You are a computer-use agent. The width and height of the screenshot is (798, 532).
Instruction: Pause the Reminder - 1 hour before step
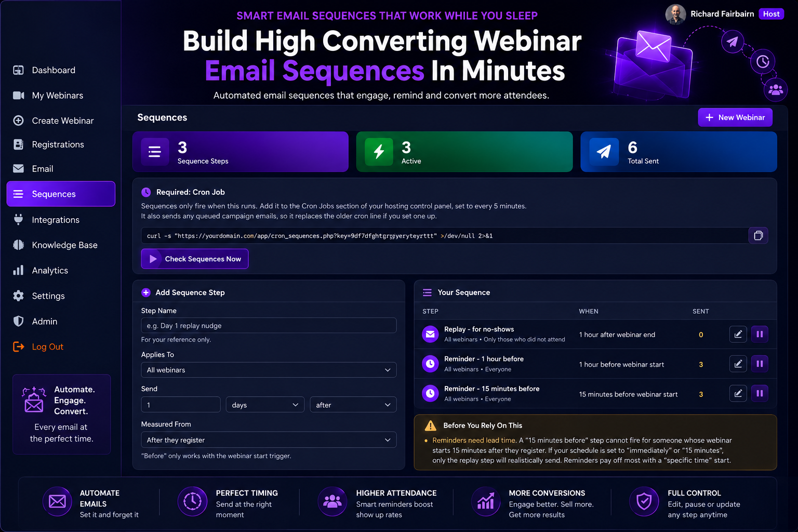[760, 364]
